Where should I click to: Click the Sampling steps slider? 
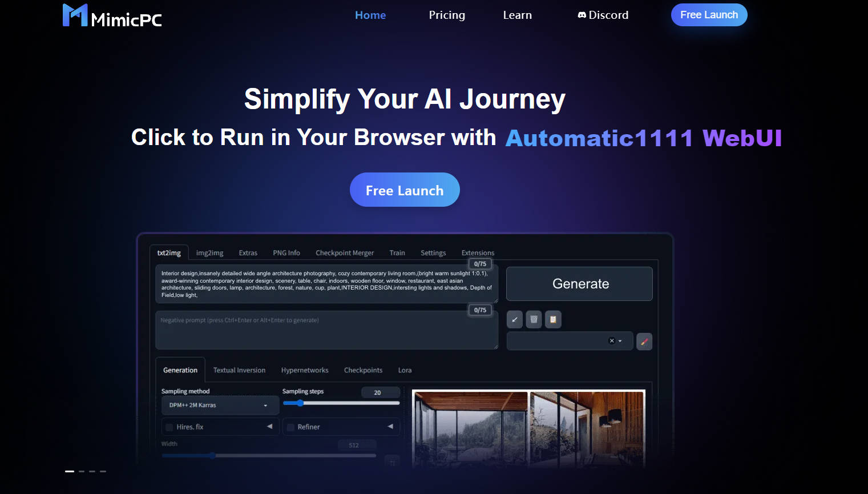[x=341, y=403]
